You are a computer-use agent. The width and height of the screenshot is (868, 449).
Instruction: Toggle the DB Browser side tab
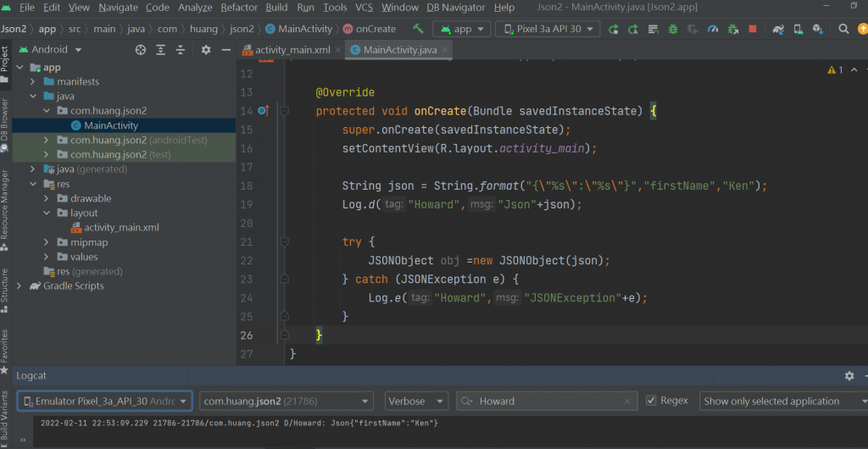point(4,125)
